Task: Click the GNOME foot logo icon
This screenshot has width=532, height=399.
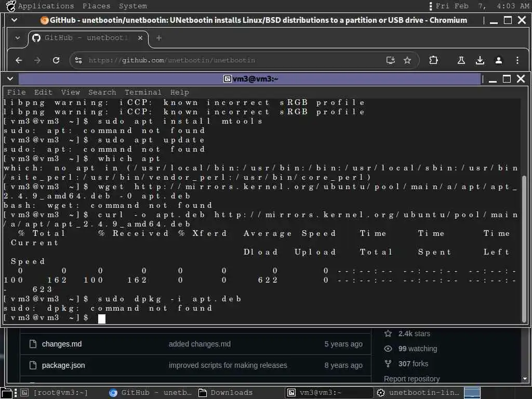Action: pyautogui.click(x=11, y=6)
